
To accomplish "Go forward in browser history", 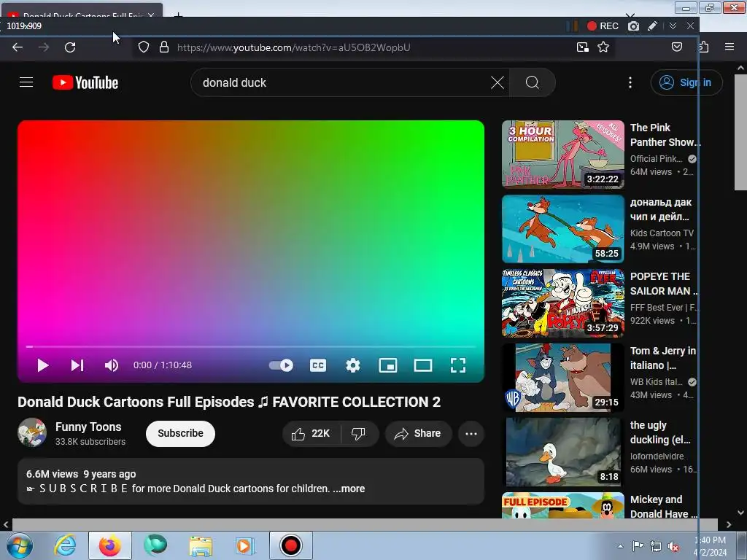I will click(x=43, y=47).
